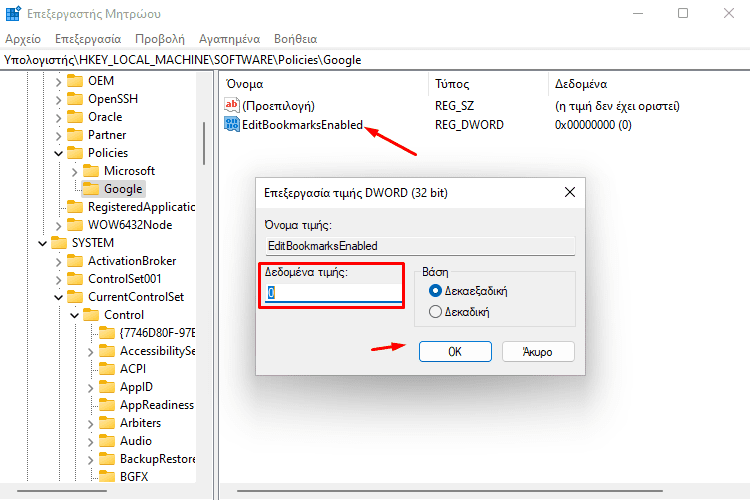Click the tree pane horizontal scrollbar
The image size is (750, 500).
tap(62, 491)
